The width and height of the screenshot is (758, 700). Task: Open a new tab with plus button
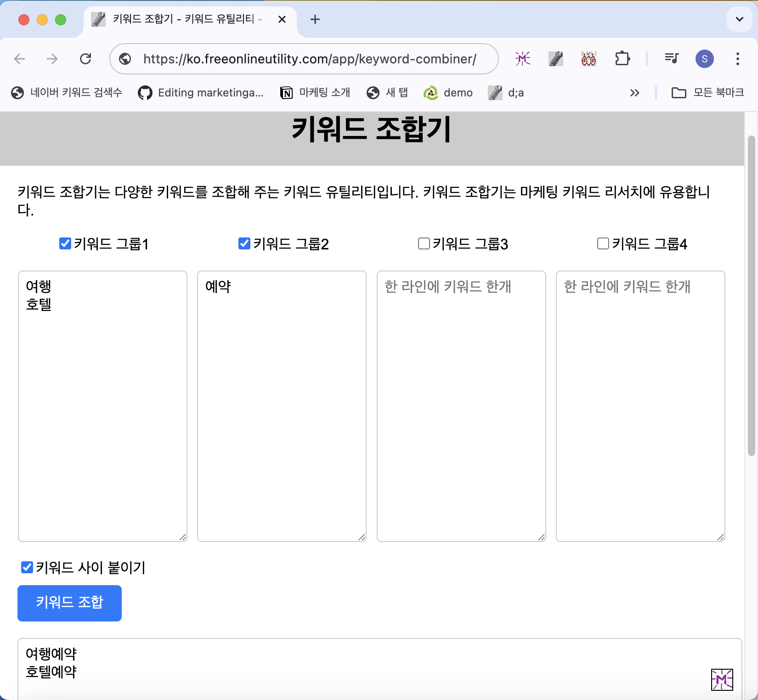315,19
